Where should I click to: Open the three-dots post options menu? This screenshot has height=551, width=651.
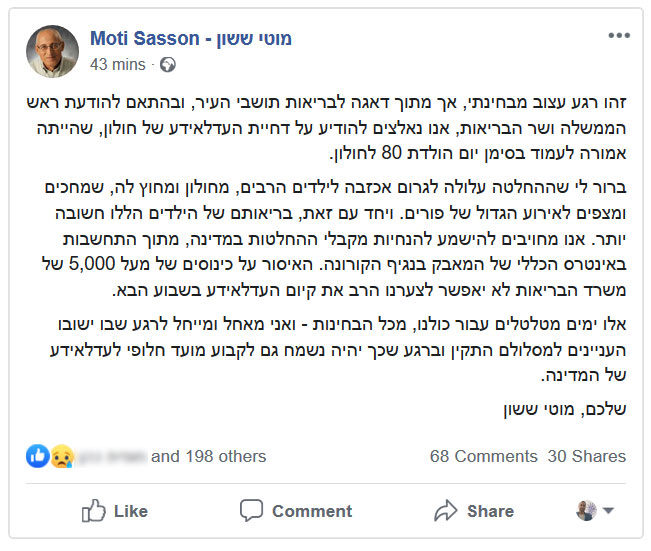click(x=619, y=36)
